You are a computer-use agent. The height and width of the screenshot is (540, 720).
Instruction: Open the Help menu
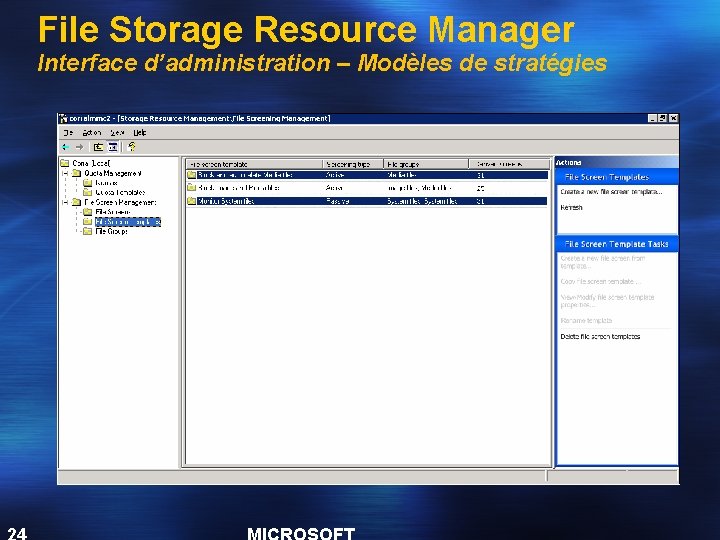140,133
